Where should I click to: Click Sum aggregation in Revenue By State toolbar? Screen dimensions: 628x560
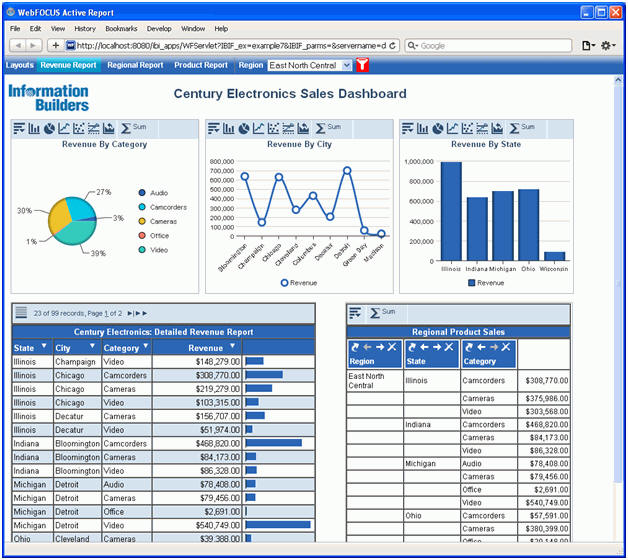tap(522, 128)
